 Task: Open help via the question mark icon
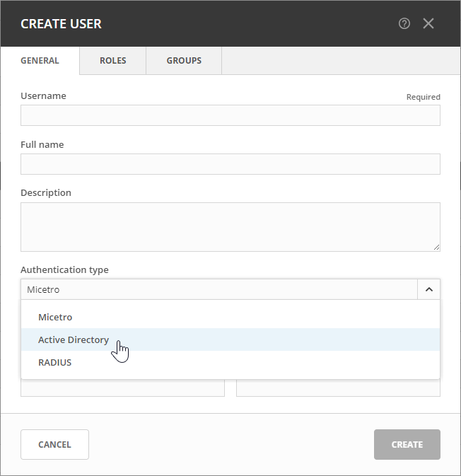404,23
